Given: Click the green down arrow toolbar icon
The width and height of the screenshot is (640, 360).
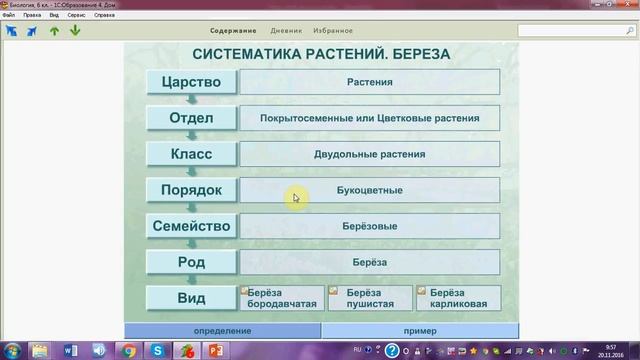Looking at the screenshot, I should [x=75, y=30].
